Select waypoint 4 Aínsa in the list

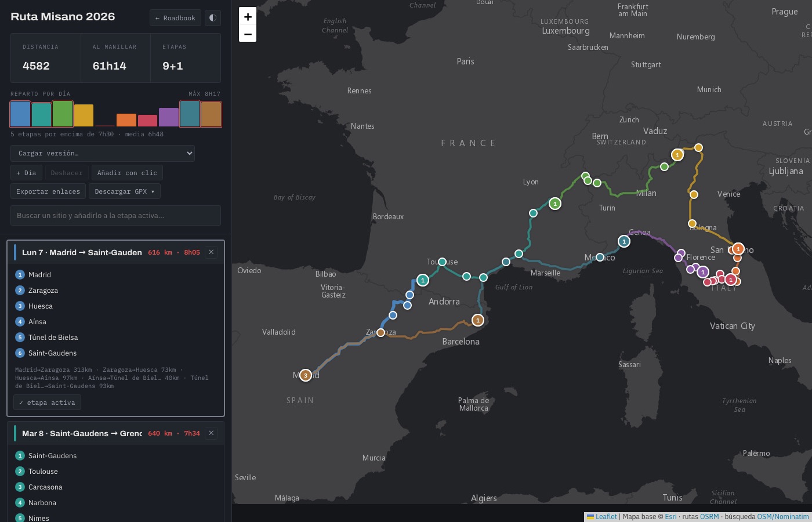pyautogui.click(x=115, y=322)
